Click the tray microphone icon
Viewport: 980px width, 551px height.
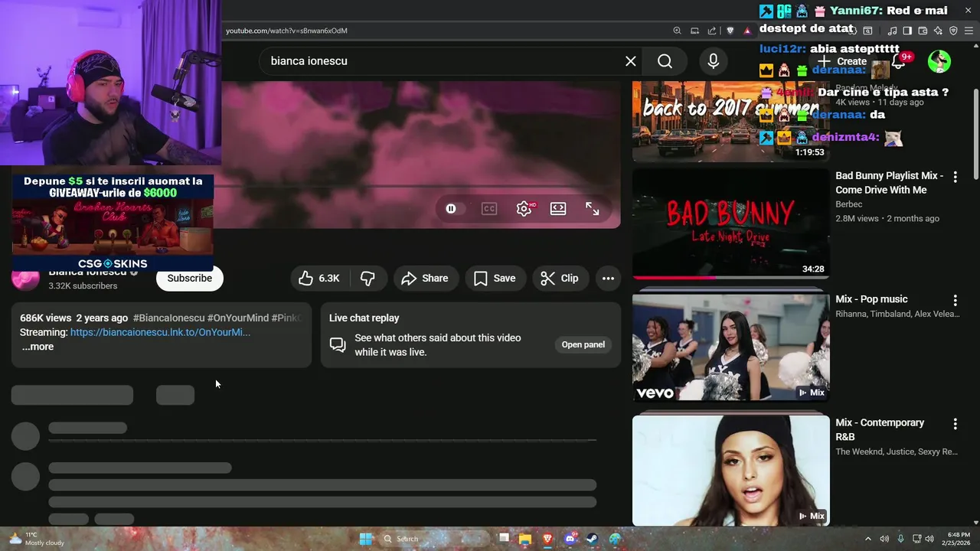900,539
